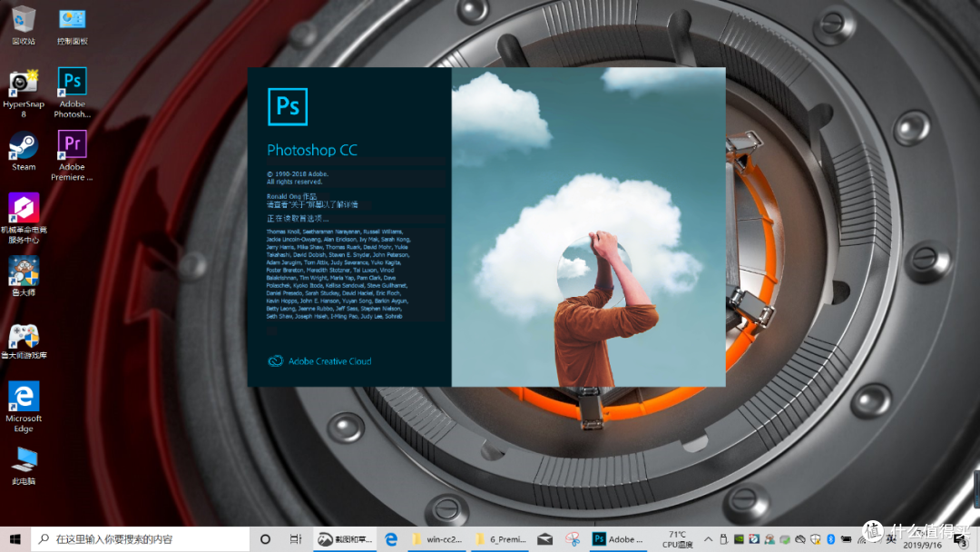Open the pinwheel fan app on taskbar

point(573,539)
